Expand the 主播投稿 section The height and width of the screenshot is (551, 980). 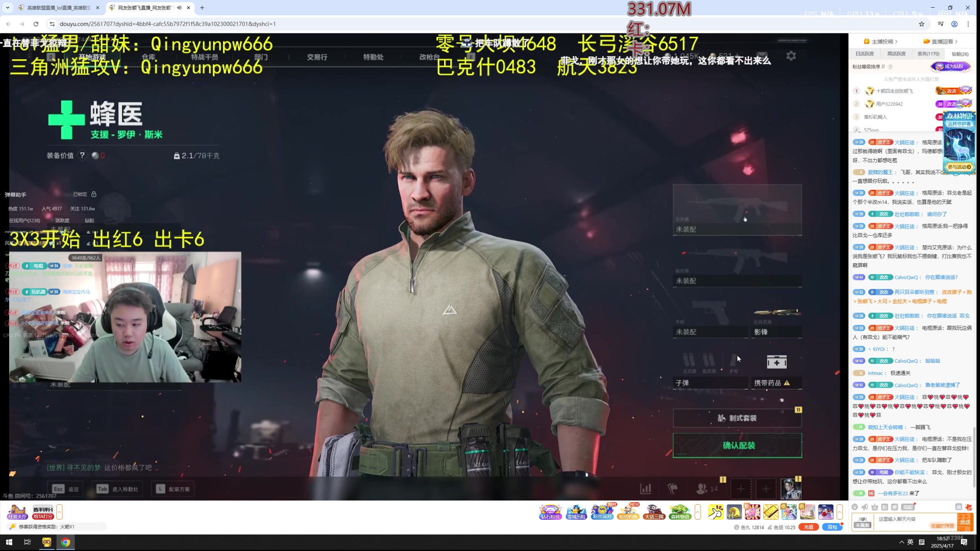click(880, 41)
